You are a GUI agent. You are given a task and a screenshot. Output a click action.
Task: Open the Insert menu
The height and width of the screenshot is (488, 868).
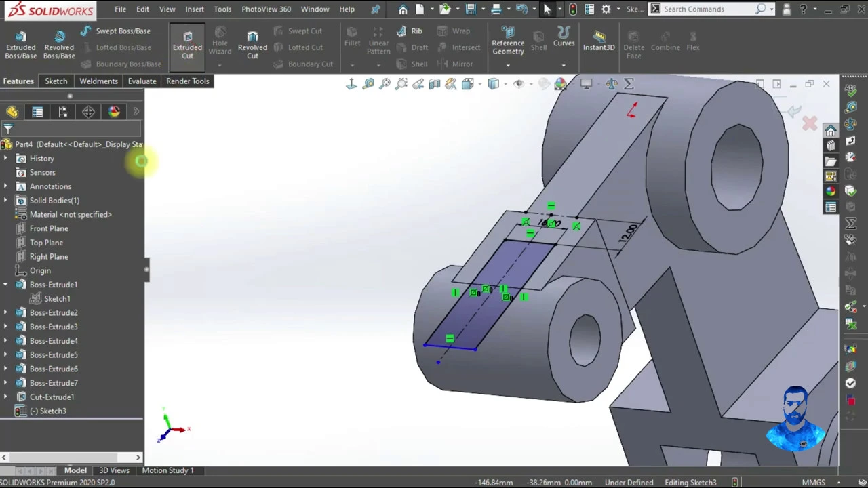pyautogui.click(x=195, y=9)
